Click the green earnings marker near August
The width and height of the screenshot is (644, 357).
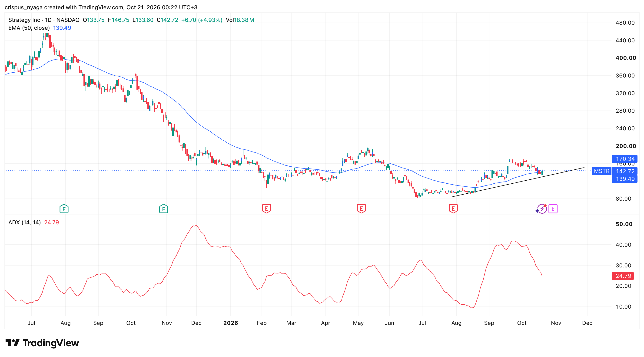tap(64, 209)
